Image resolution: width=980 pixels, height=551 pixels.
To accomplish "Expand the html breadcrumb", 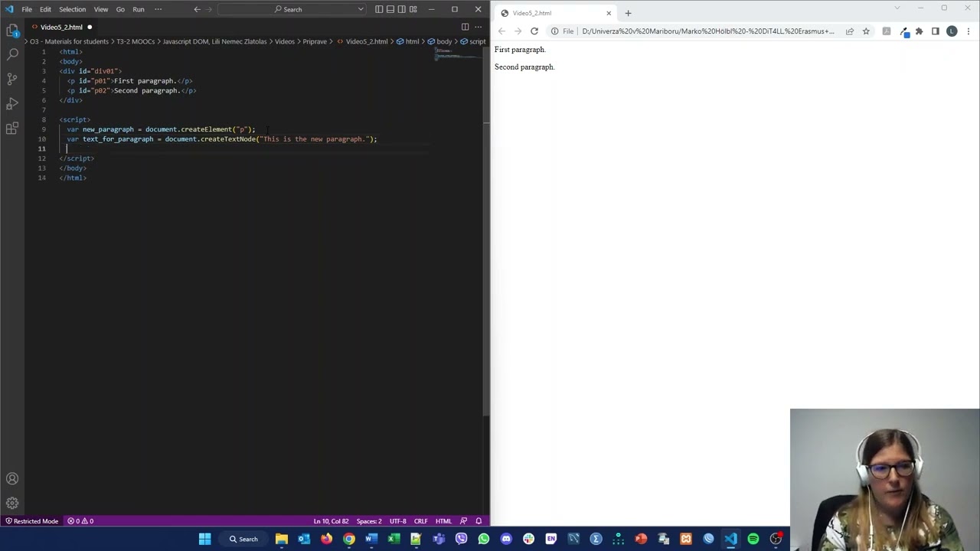I will [408, 41].
